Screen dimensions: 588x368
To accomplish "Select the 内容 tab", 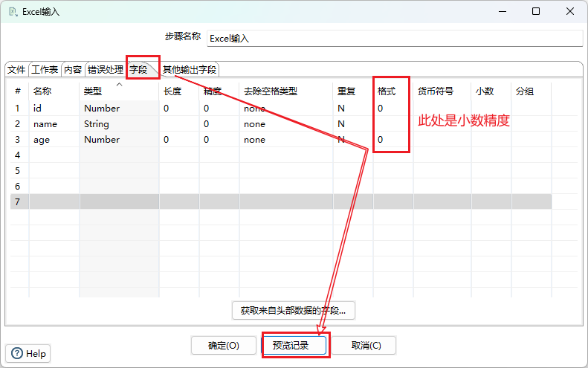I will tap(73, 70).
